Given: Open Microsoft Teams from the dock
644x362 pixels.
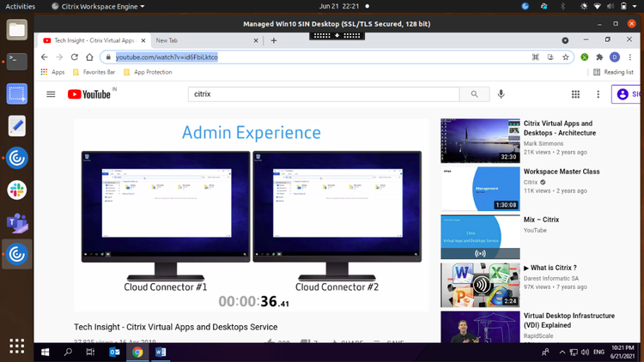Looking at the screenshot, I should click(17, 222).
